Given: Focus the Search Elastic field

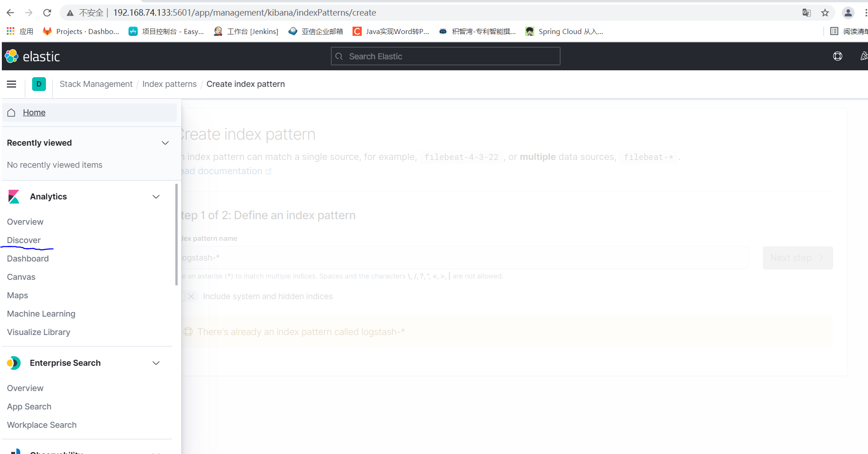Looking at the screenshot, I should pos(445,56).
